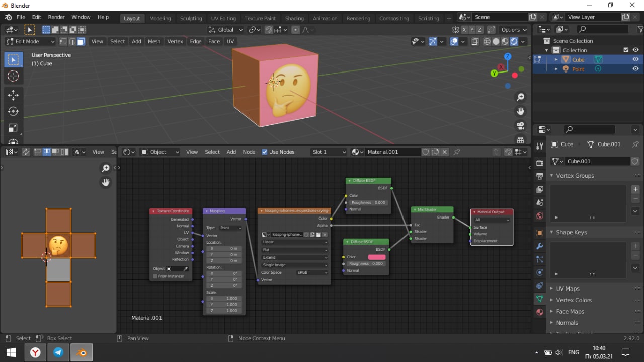The width and height of the screenshot is (644, 362).
Task: Select the Cube item in outliner
Action: pos(578,59)
